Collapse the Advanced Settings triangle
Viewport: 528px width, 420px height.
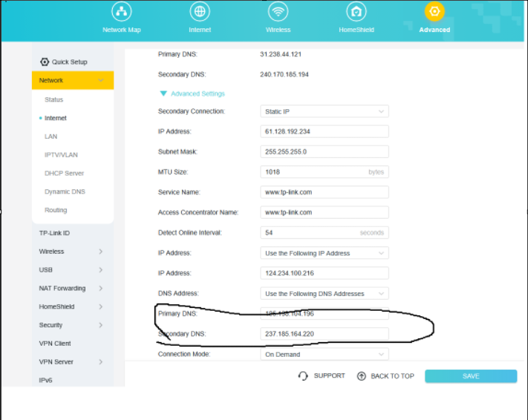pyautogui.click(x=163, y=93)
